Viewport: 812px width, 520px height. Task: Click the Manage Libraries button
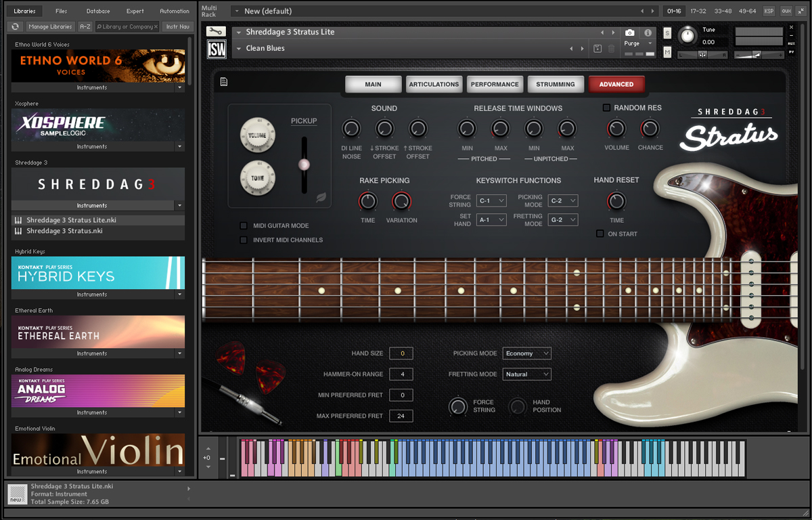pos(51,26)
